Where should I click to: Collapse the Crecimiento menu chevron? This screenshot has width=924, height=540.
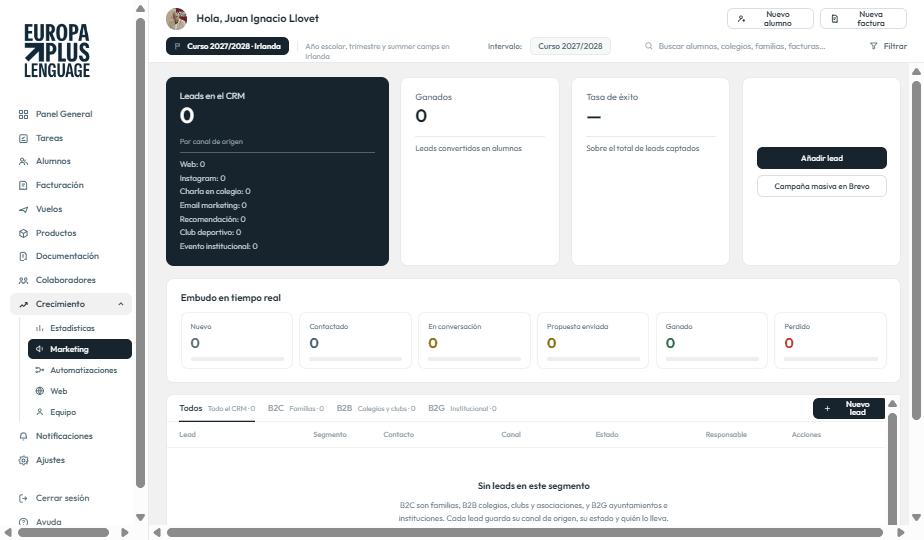(x=120, y=304)
